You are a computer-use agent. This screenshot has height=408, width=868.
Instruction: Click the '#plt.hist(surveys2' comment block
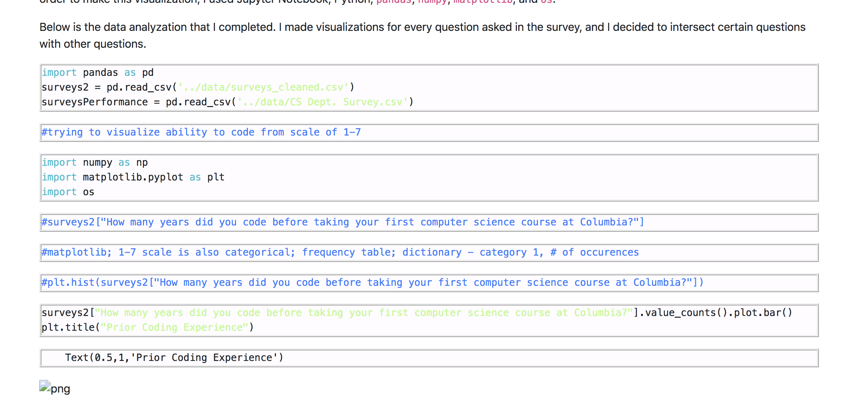click(x=372, y=283)
